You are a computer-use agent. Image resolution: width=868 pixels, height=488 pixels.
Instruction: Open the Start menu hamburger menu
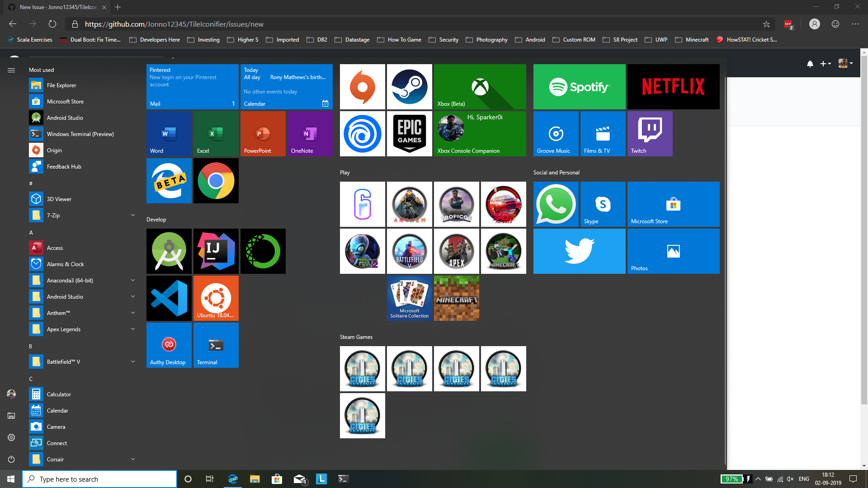pyautogui.click(x=11, y=70)
